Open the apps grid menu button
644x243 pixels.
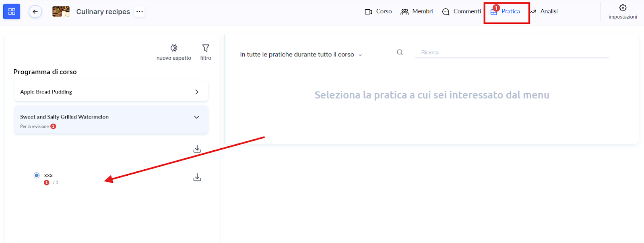12,12
